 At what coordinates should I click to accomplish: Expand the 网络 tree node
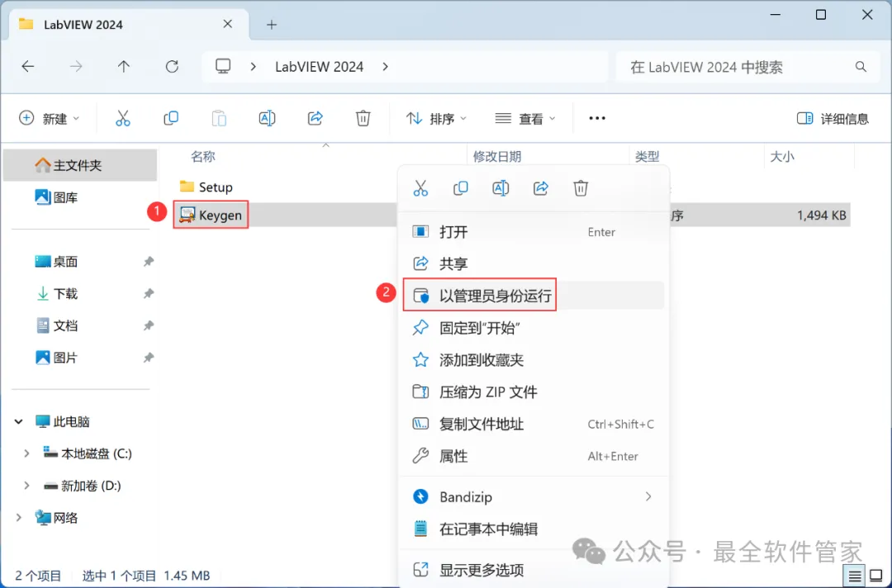click(19, 518)
